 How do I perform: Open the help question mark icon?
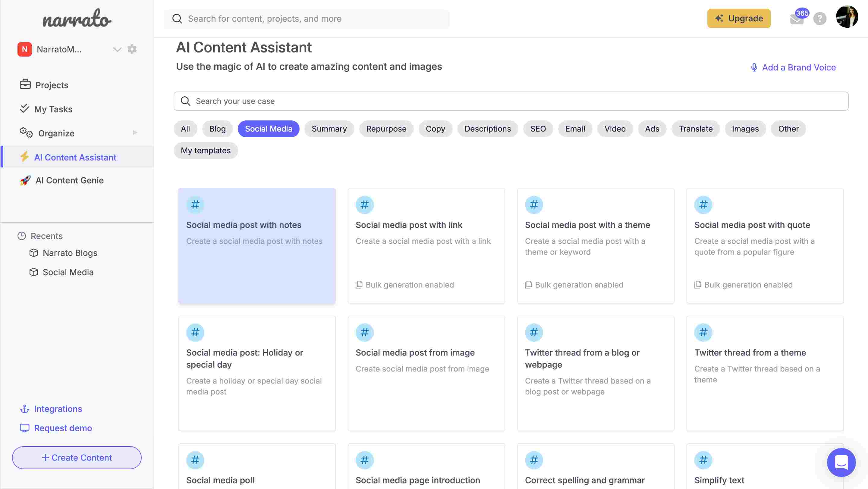coord(820,18)
